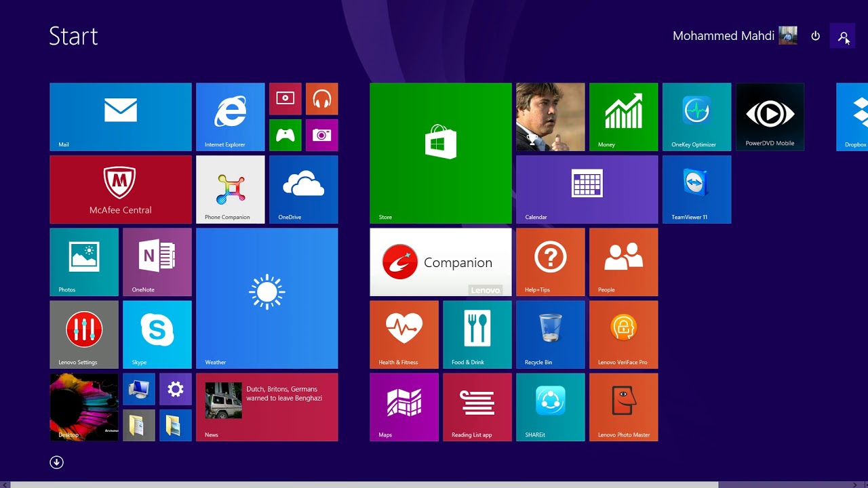Open the green Xbox Games tile

click(285, 135)
